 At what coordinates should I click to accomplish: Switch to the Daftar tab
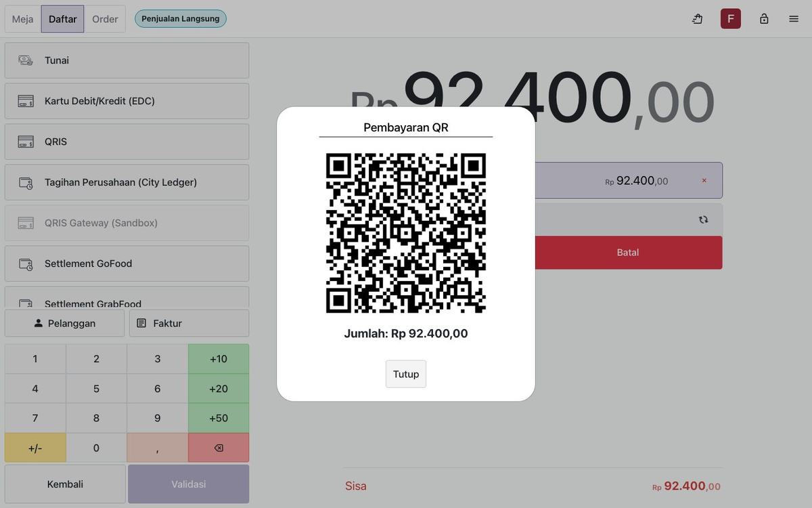[x=63, y=19]
